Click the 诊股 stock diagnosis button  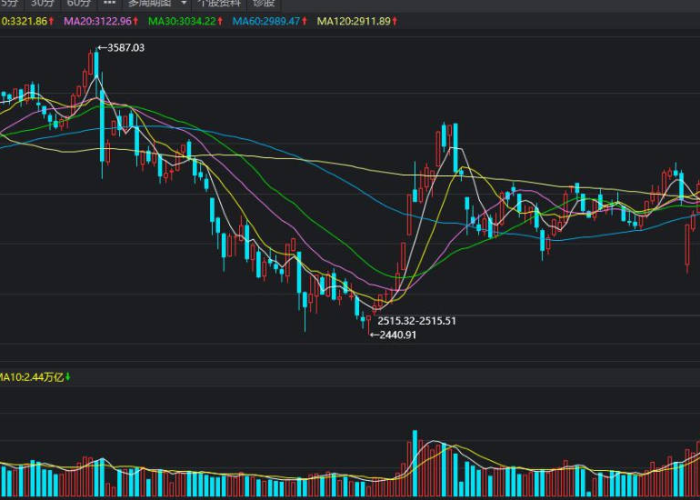coord(263,3)
